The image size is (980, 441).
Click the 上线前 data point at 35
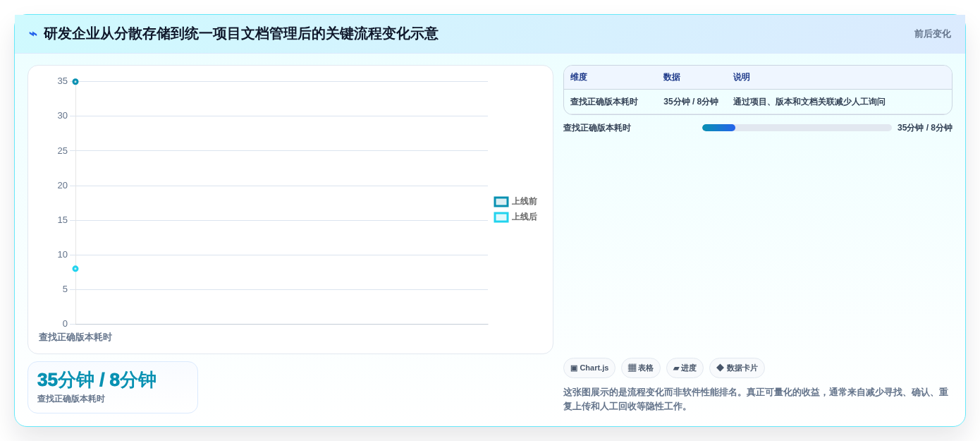click(x=75, y=82)
